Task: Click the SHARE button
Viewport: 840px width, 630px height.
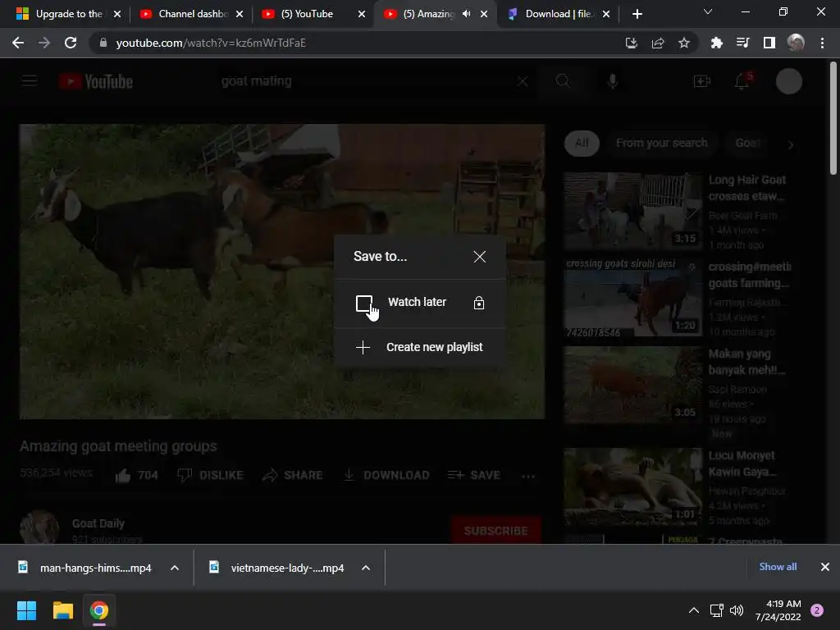Action: (x=293, y=475)
